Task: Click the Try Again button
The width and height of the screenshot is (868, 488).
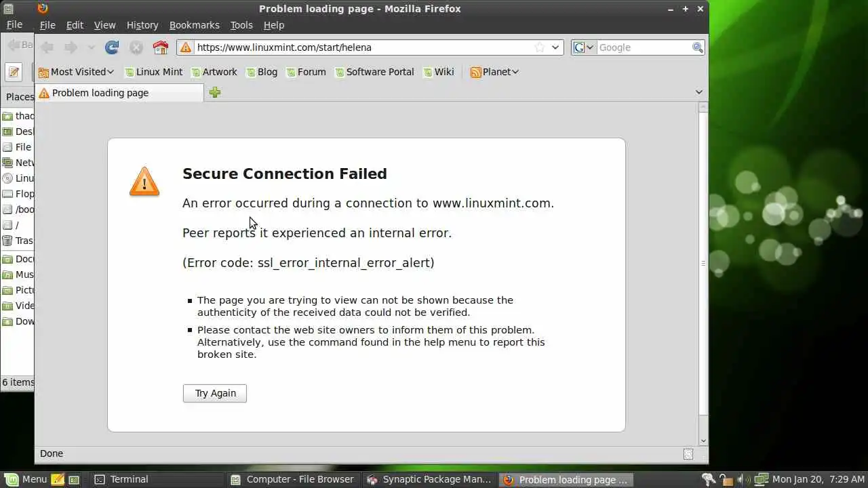Action: tap(215, 393)
